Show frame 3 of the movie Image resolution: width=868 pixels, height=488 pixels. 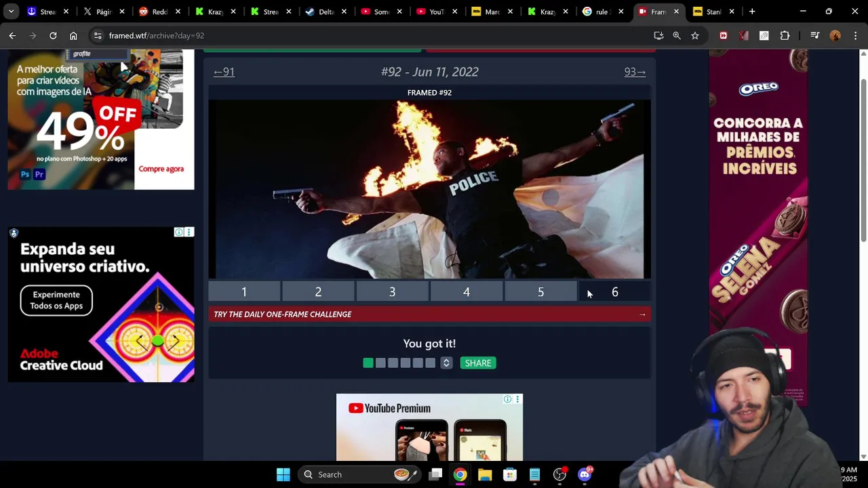point(392,291)
